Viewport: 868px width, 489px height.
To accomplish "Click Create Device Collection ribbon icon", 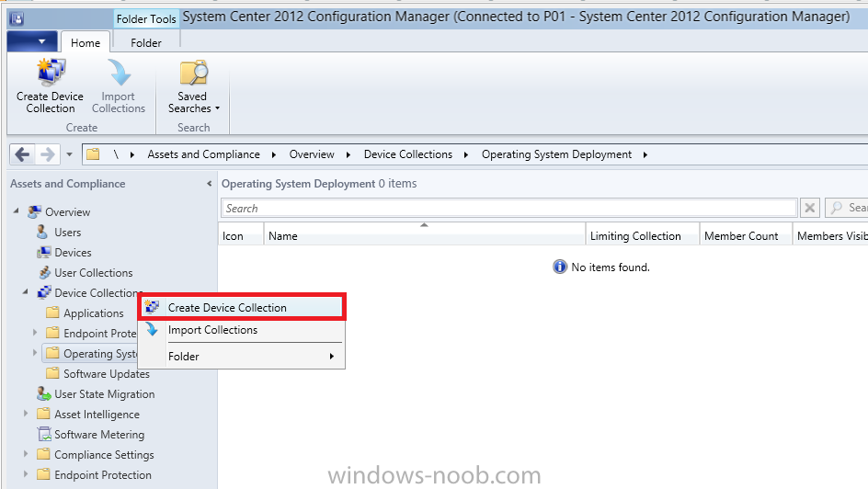I will (50, 85).
